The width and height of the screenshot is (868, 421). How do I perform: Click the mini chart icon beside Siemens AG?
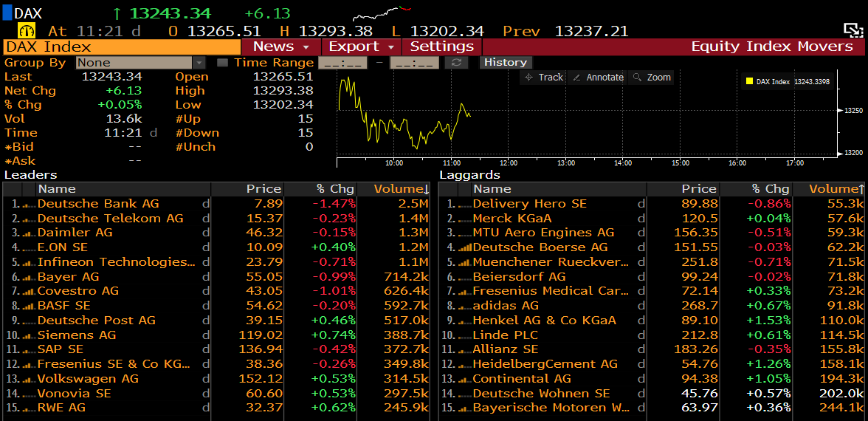(x=29, y=335)
